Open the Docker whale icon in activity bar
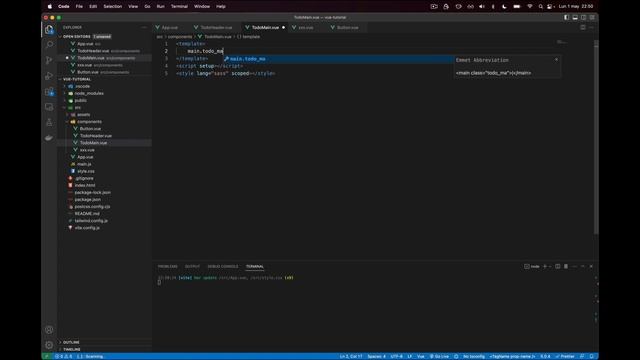The height and width of the screenshot is (360, 640). click(49, 138)
